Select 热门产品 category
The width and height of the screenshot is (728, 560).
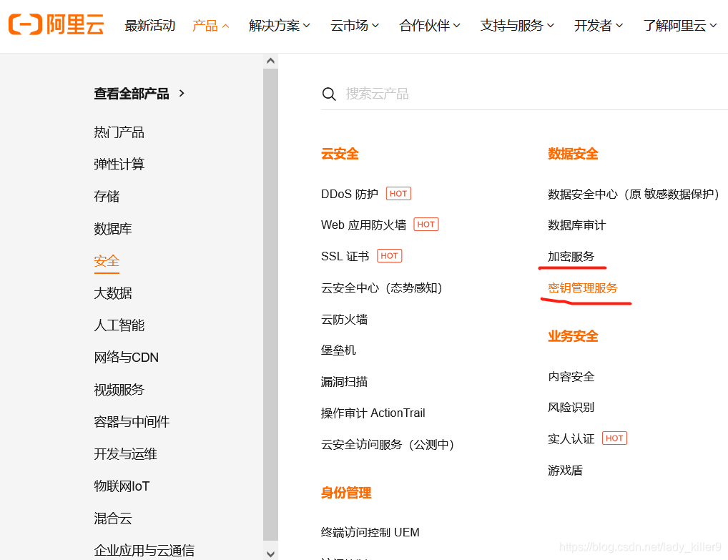pos(119,132)
